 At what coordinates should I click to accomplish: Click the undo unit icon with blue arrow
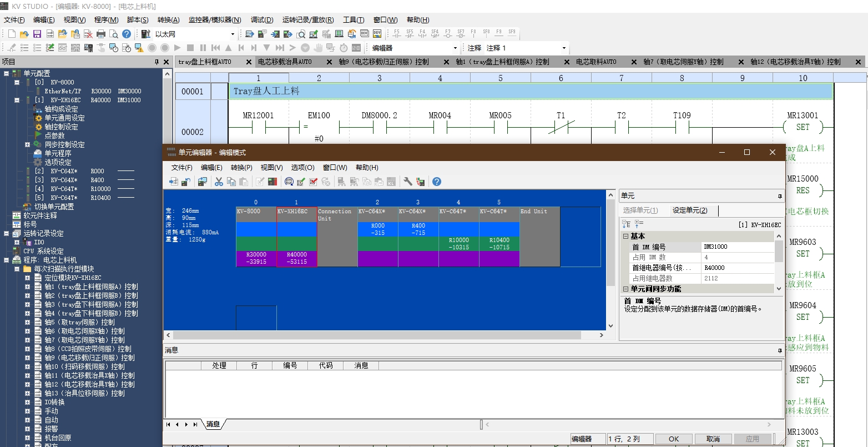(185, 182)
